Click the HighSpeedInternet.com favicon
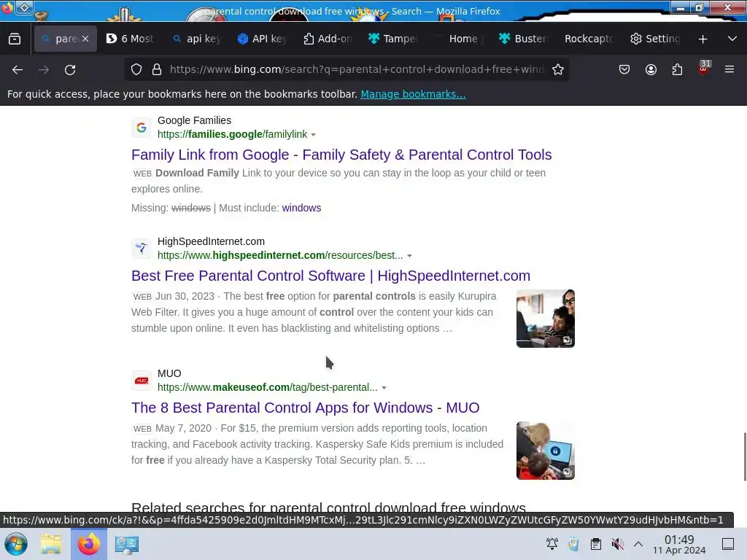 pos(142,249)
